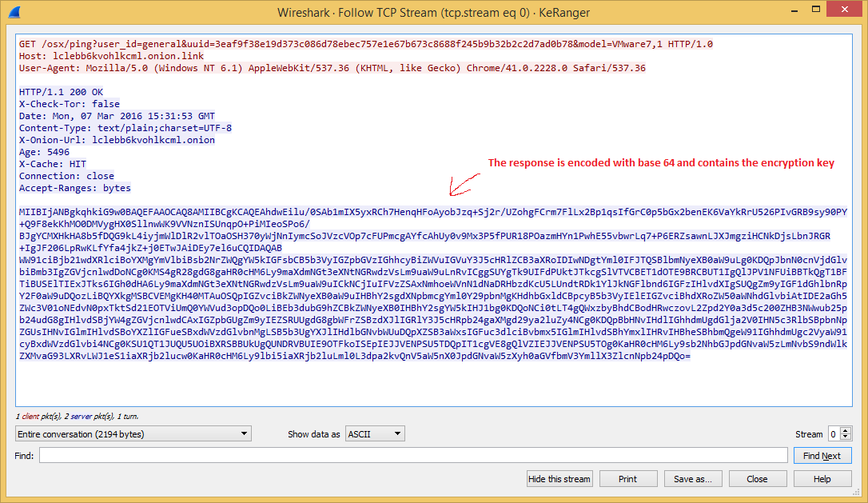
Task: Click the Age: 5496 header
Action: [x=44, y=152]
